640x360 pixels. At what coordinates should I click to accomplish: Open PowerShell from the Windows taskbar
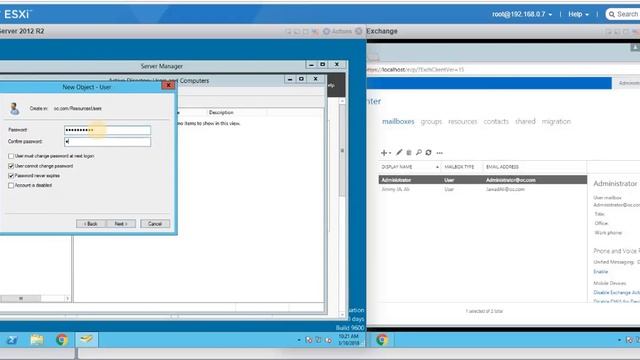(12, 340)
